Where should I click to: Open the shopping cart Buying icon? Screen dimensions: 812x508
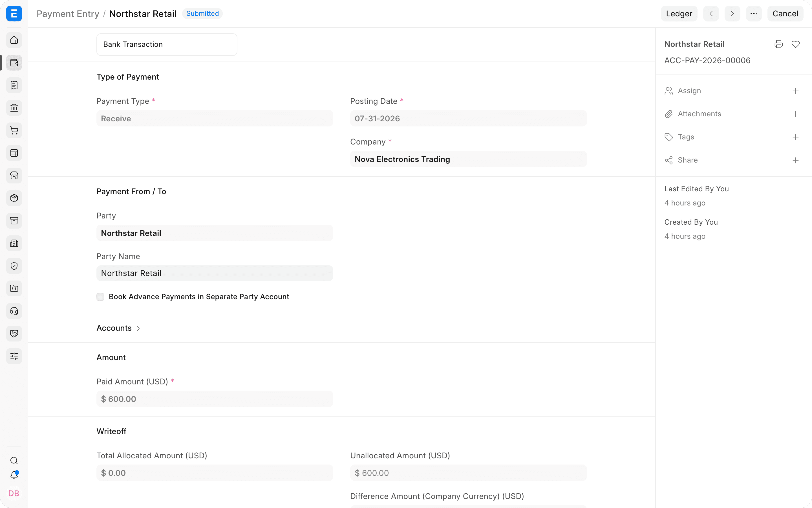14,130
